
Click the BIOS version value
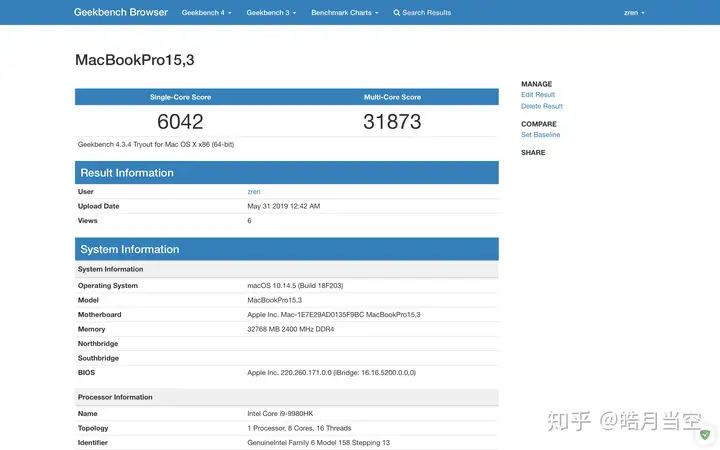(x=331, y=373)
